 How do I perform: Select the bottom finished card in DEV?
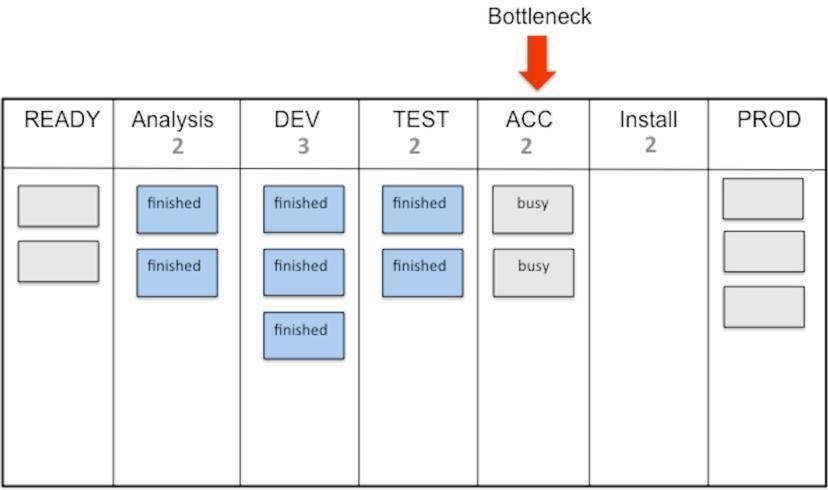click(304, 335)
